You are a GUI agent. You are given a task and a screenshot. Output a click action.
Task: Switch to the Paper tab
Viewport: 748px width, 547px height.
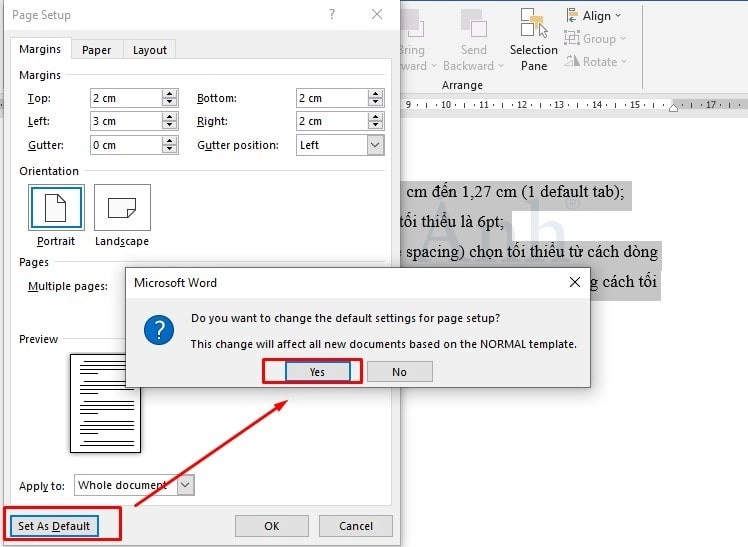click(96, 50)
